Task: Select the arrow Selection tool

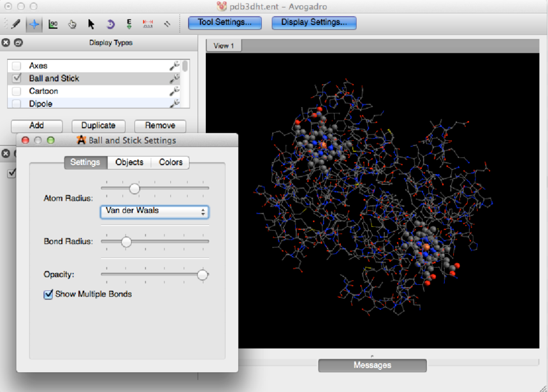Action: [x=91, y=24]
